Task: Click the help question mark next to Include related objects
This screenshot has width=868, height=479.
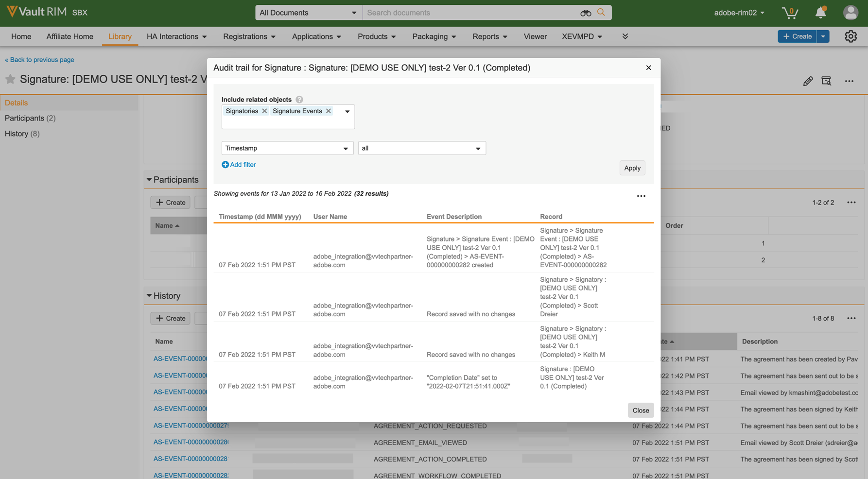Action: pyautogui.click(x=299, y=99)
